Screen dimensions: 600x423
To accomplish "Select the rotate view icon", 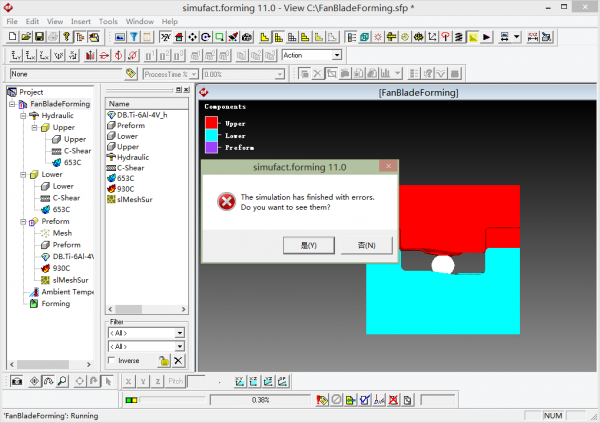I will coord(206,37).
